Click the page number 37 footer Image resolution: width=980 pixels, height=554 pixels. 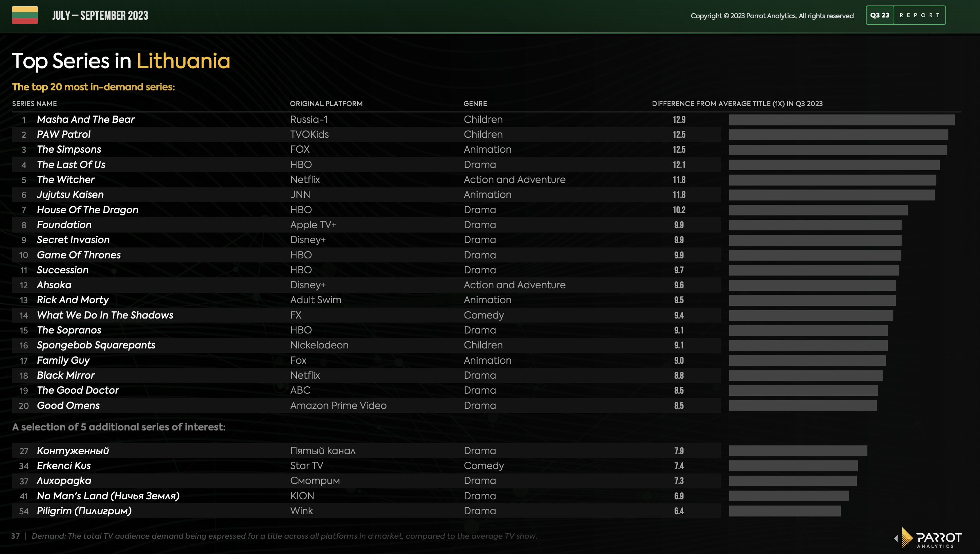point(15,536)
